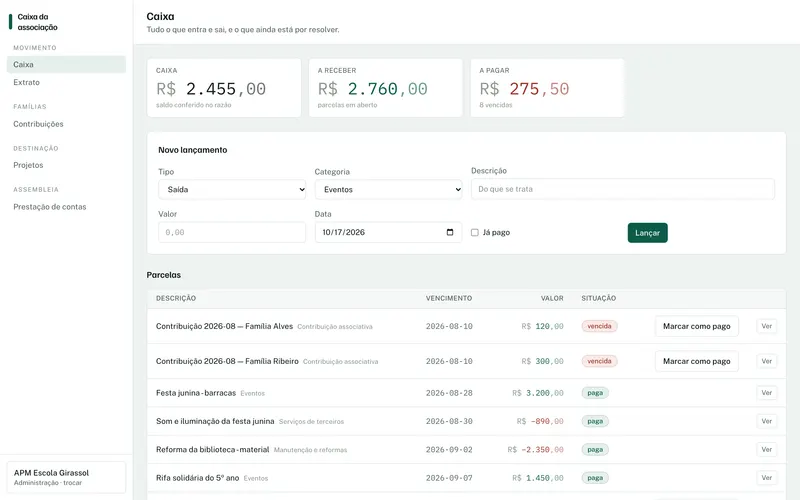Click Ver for Som e iluminação row
800x500 pixels.
click(x=766, y=421)
